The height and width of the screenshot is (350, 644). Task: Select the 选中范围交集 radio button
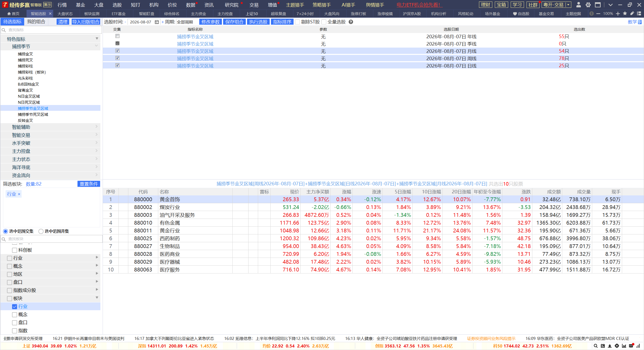[x=6, y=231]
